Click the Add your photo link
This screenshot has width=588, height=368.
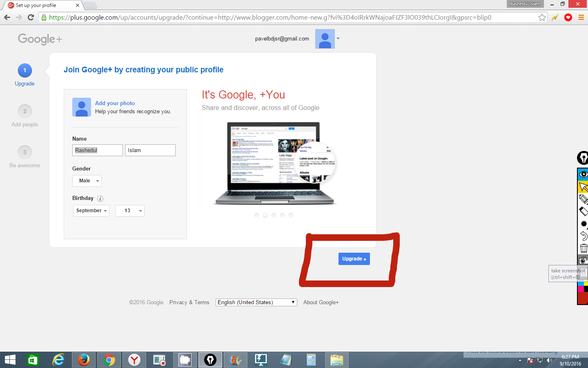(115, 103)
